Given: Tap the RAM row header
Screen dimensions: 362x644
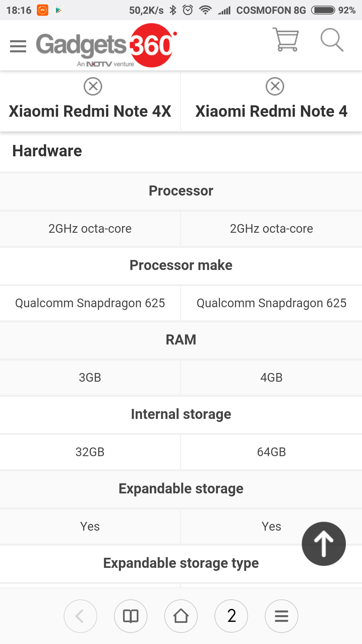Looking at the screenshot, I should pos(181,340).
